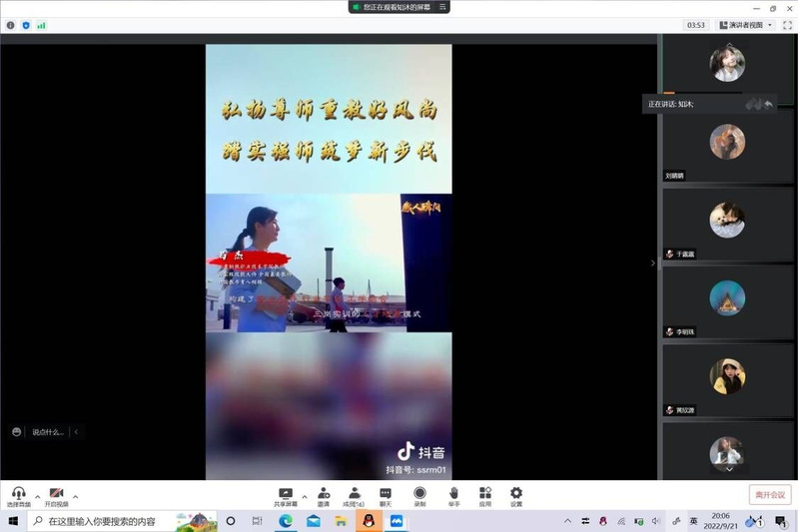Click the green network signal icon
The image size is (798, 532).
point(41,25)
